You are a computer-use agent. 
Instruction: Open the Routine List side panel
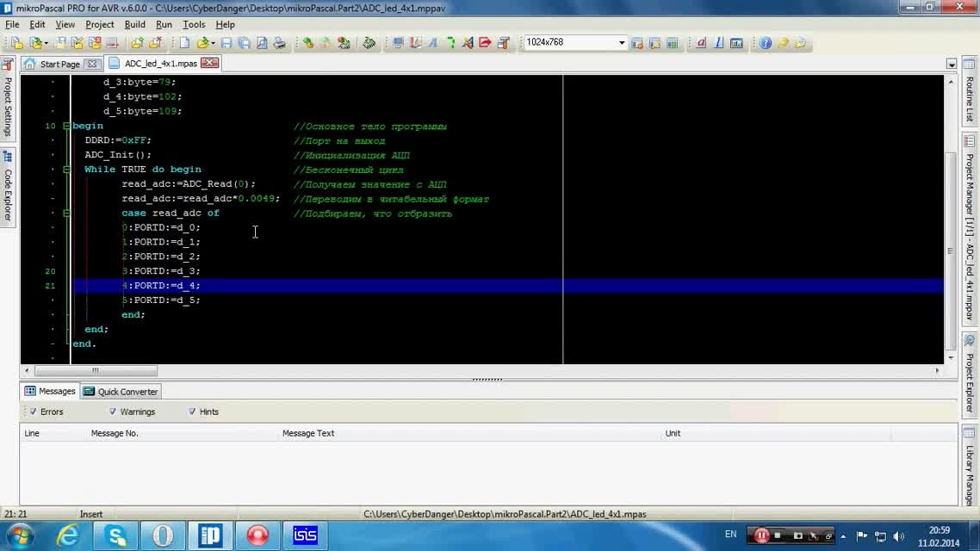(x=970, y=92)
